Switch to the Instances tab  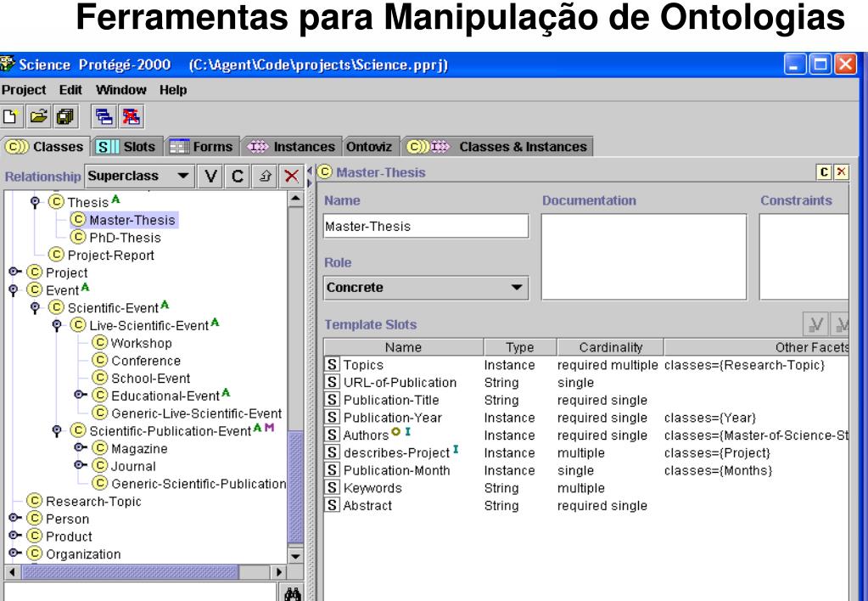tap(292, 147)
